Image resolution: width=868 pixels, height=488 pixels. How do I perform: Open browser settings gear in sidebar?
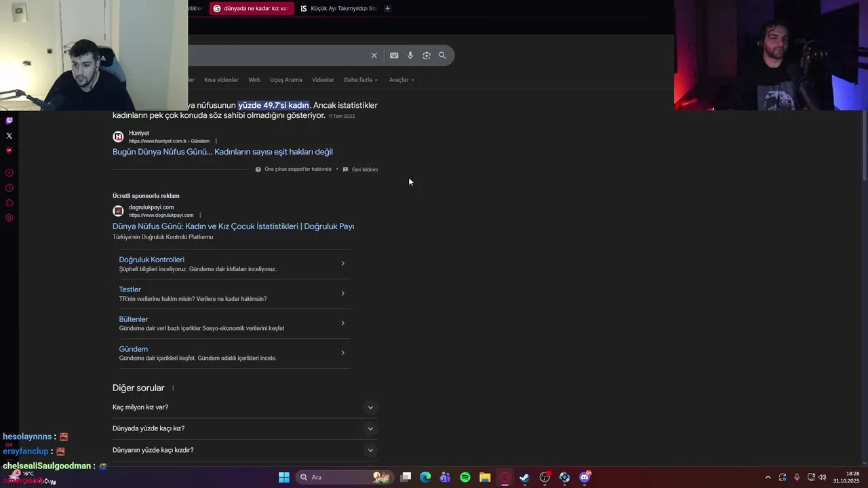tap(9, 218)
